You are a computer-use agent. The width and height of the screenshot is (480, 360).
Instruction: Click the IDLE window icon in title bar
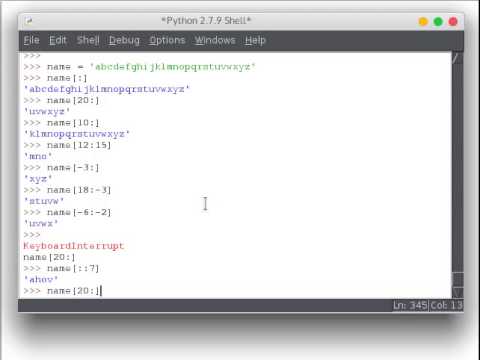29,21
